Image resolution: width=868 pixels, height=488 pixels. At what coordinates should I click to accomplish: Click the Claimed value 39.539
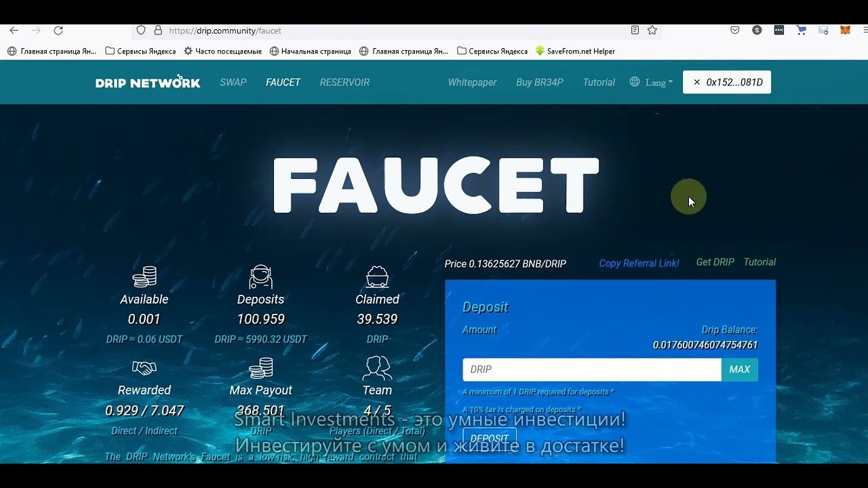(377, 319)
